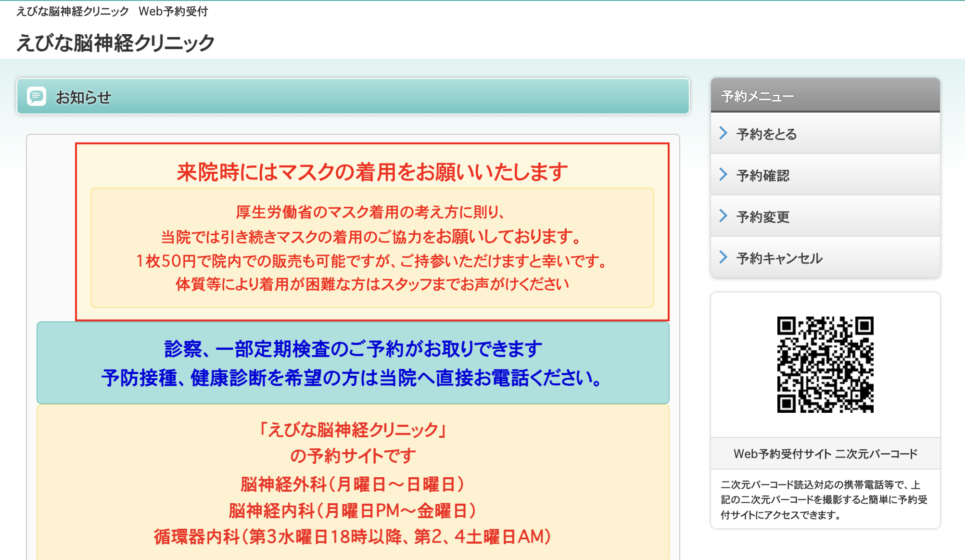965x560 pixels.
Task: Click the line 厚生労働省のマスク着用の考え方に則り
Action: 370,212
